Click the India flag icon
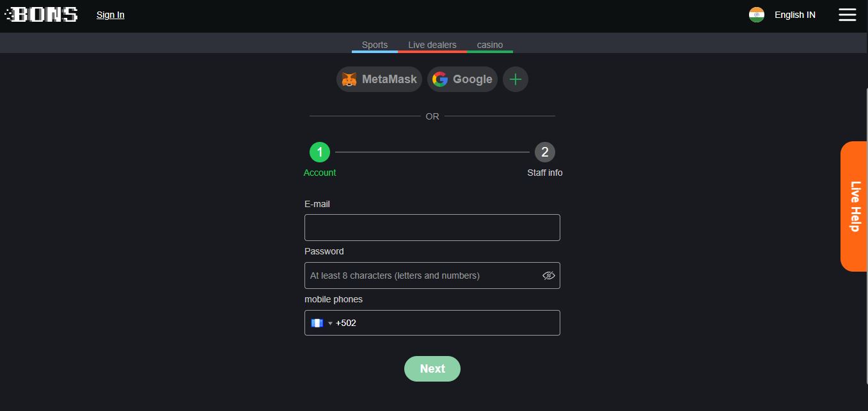868x411 pixels. click(757, 15)
